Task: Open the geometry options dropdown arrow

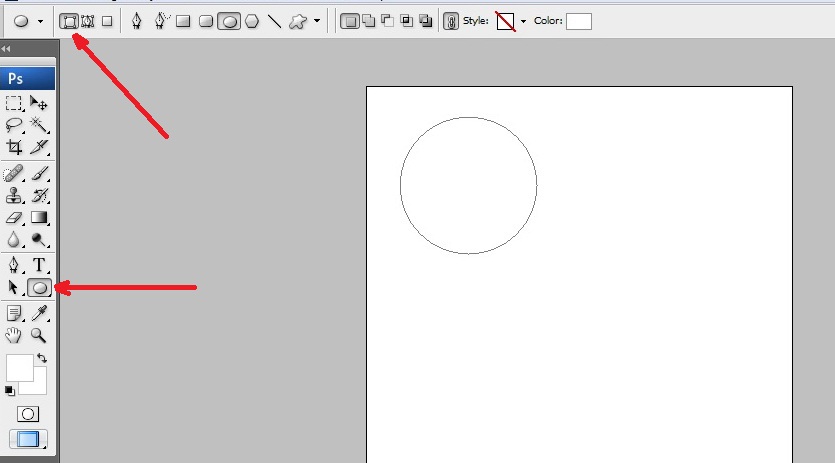Action: [x=317, y=21]
